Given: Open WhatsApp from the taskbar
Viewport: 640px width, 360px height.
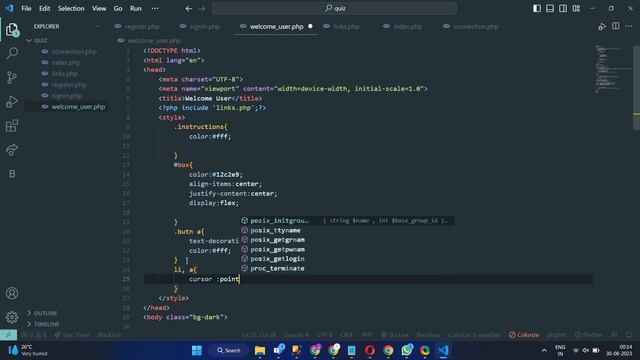Looking at the screenshot, I should 407,351.
